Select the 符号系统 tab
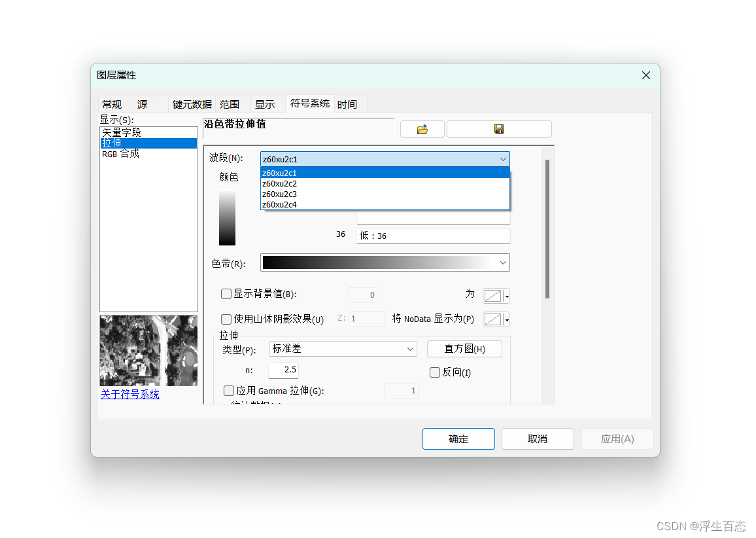The image size is (756, 538). [309, 103]
